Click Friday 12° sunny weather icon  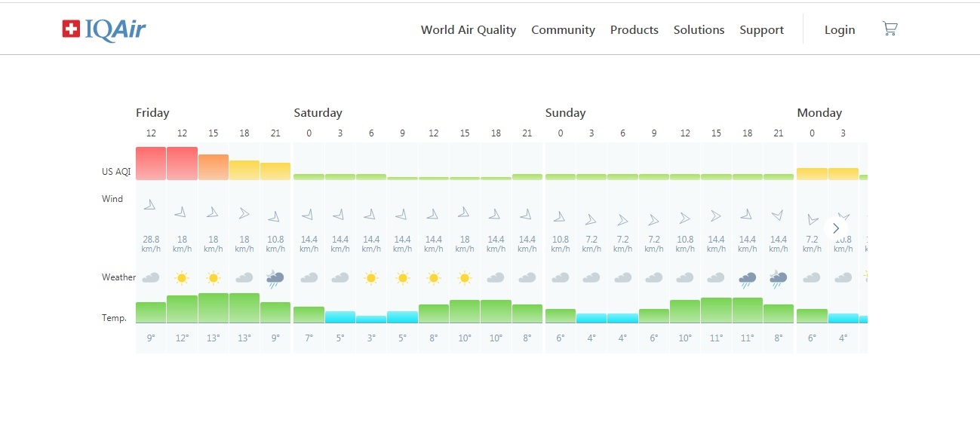182,278
